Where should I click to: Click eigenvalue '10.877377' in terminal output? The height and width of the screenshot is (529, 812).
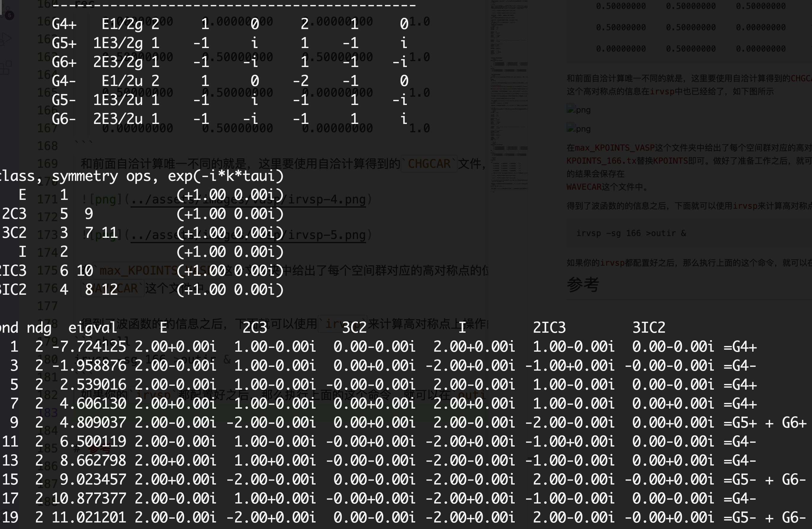[89, 498]
